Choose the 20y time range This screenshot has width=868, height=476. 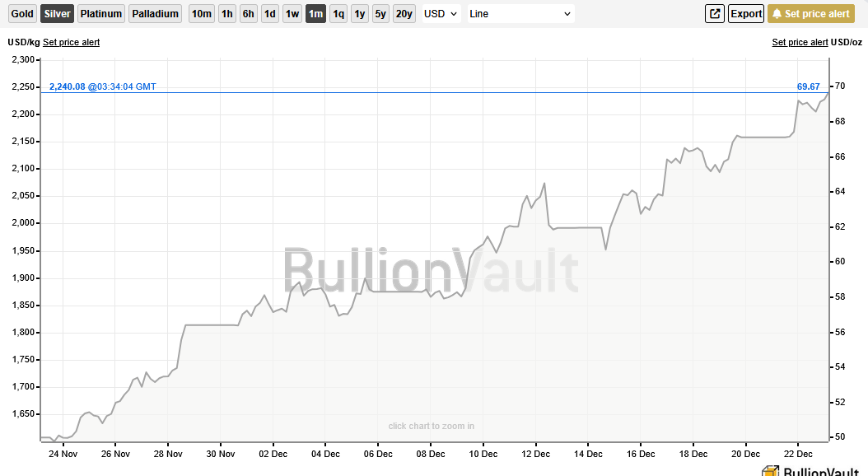coord(404,14)
